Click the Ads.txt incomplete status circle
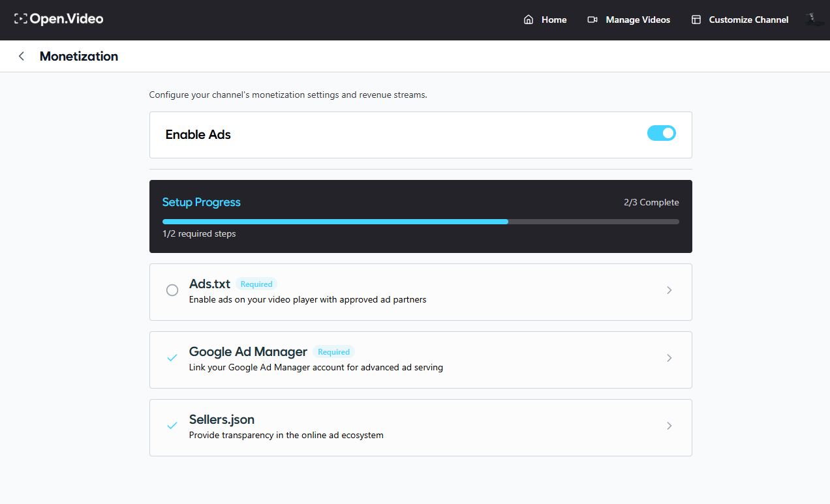This screenshot has width=830, height=504. point(172,290)
